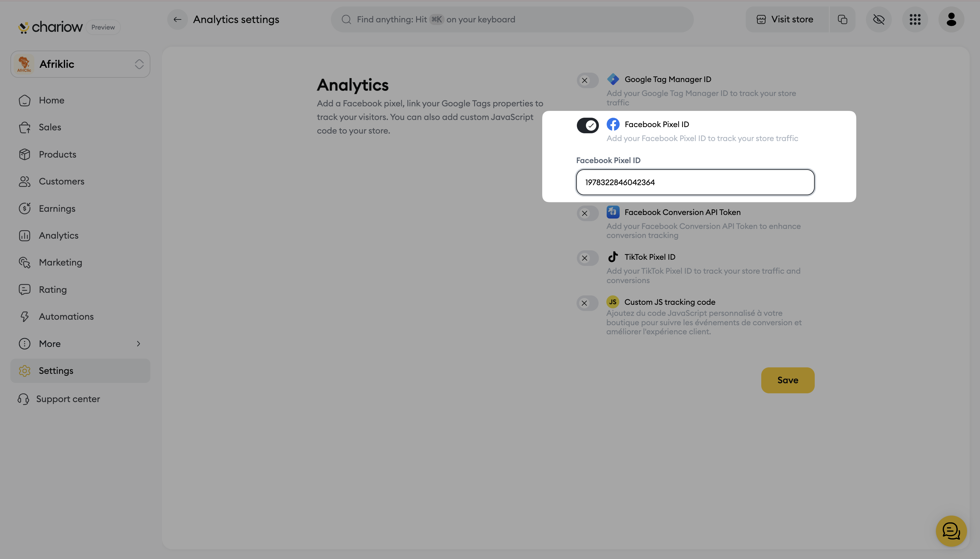The width and height of the screenshot is (980, 559).
Task: Open the Marketing sidebar item
Action: [x=60, y=262]
